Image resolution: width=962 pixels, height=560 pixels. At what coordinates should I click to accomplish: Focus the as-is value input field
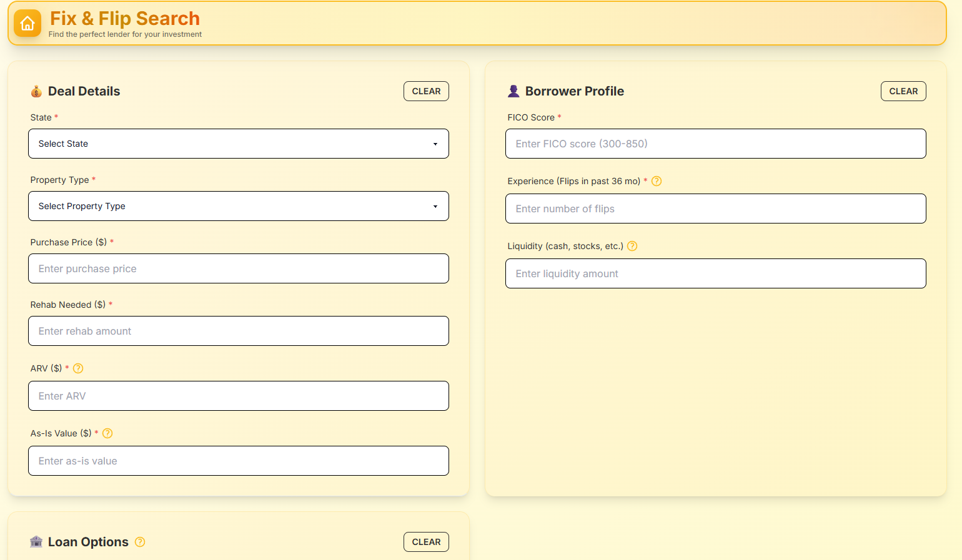click(x=239, y=461)
